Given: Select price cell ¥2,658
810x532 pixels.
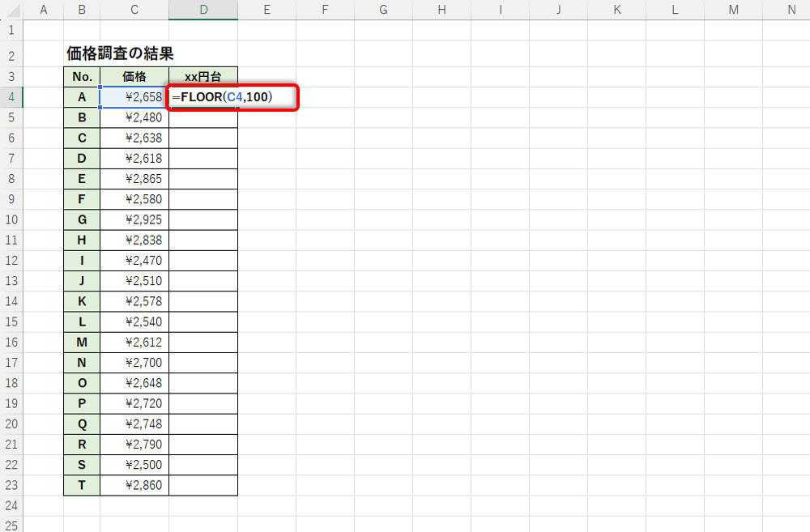Looking at the screenshot, I should click(134, 97).
